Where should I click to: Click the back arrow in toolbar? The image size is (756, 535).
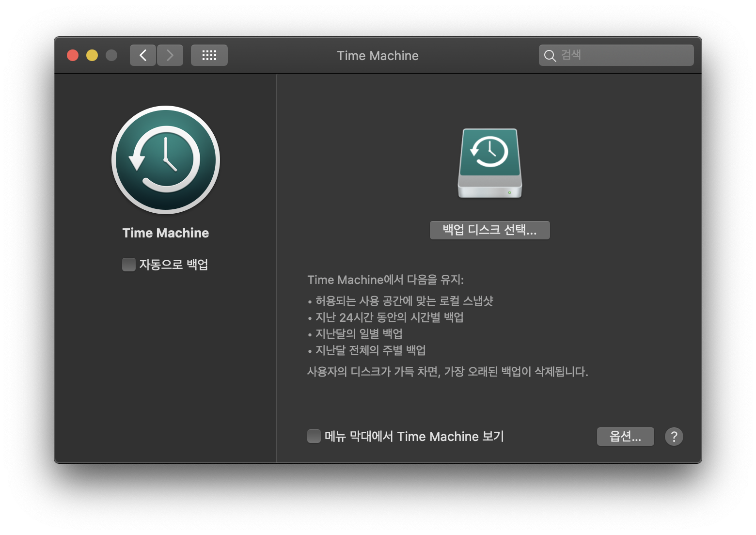pos(143,55)
